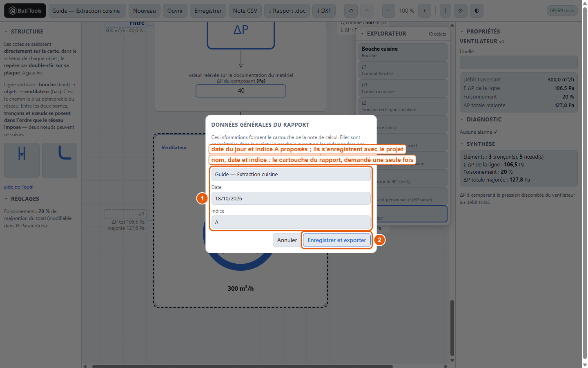Select Bouche cuisine in the Explorateur list
The height and width of the screenshot is (368, 588).
[403, 52]
